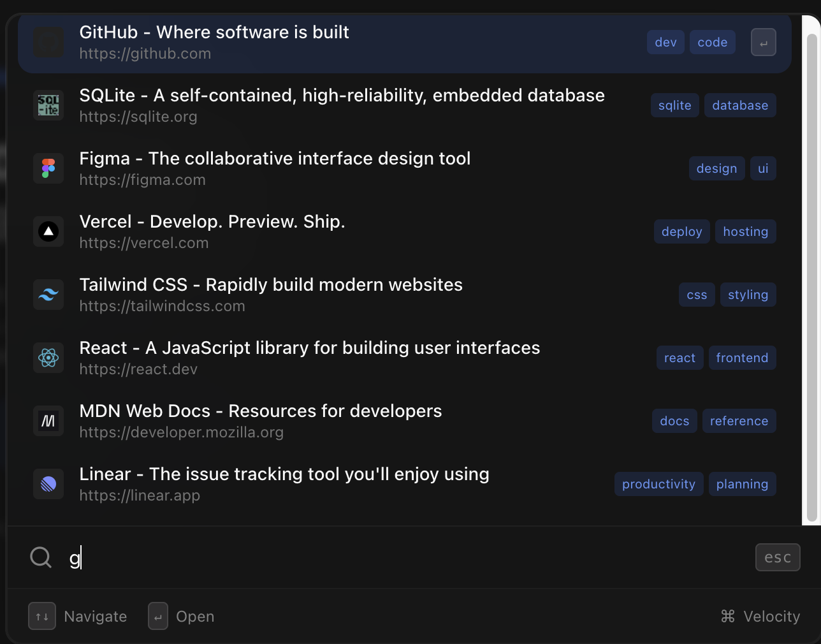This screenshot has width=821, height=644.
Task: Click the search magnifier icon
Action: pos(40,557)
